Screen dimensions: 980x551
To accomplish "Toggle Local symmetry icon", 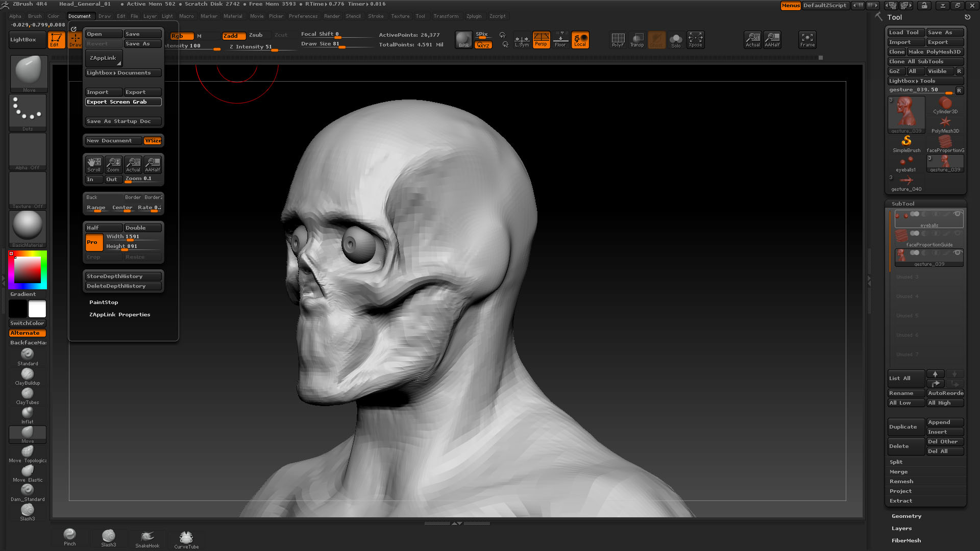I will coord(580,40).
